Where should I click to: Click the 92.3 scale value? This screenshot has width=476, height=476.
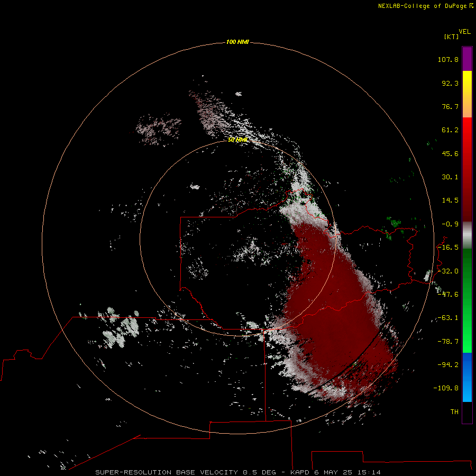[x=450, y=83]
